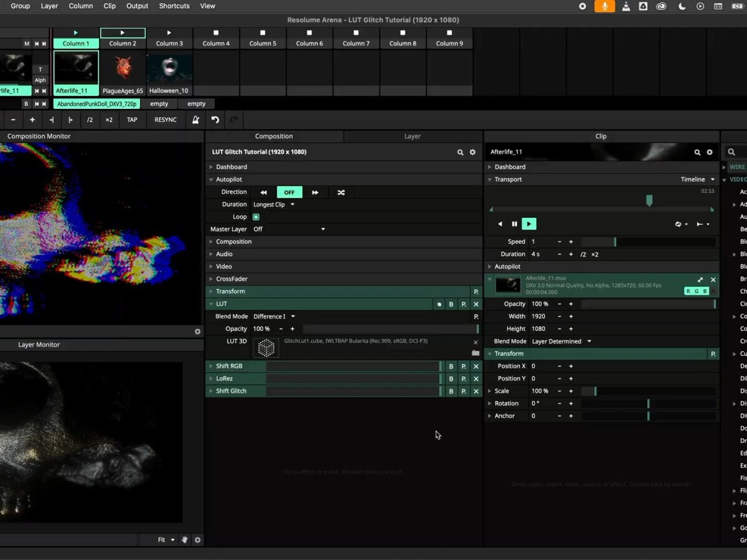Click the undo arrow in the toolbar
This screenshot has height=560, width=747.
pos(215,120)
